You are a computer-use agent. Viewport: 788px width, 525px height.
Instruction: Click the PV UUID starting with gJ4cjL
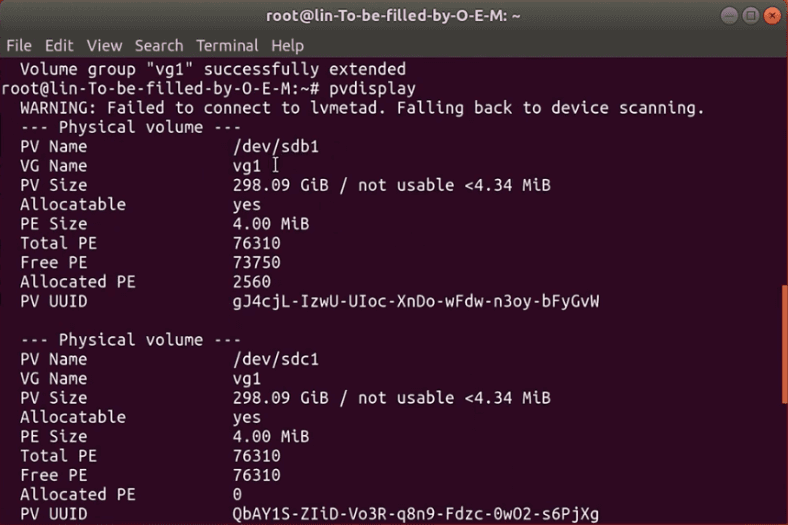(415, 301)
